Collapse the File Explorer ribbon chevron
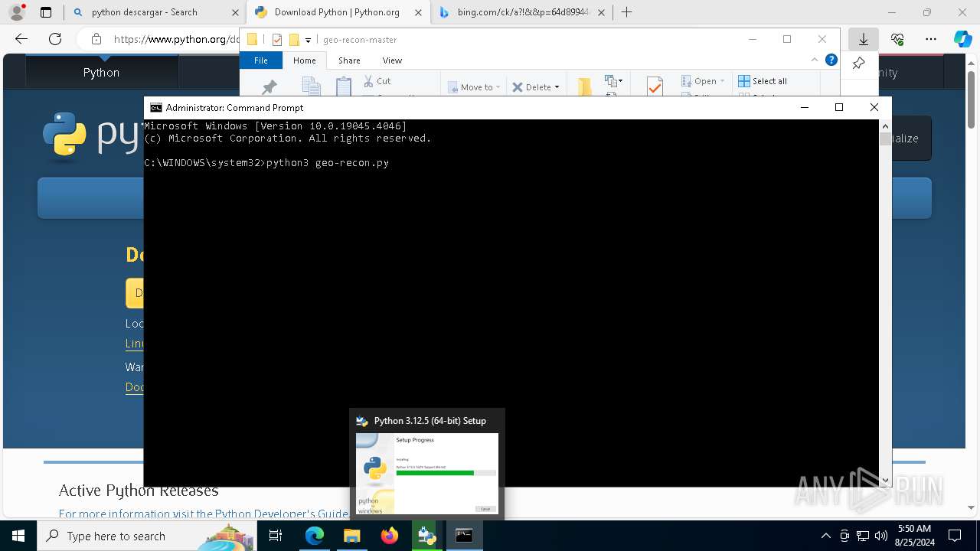Viewport: 980px width, 551px height. coord(815,60)
